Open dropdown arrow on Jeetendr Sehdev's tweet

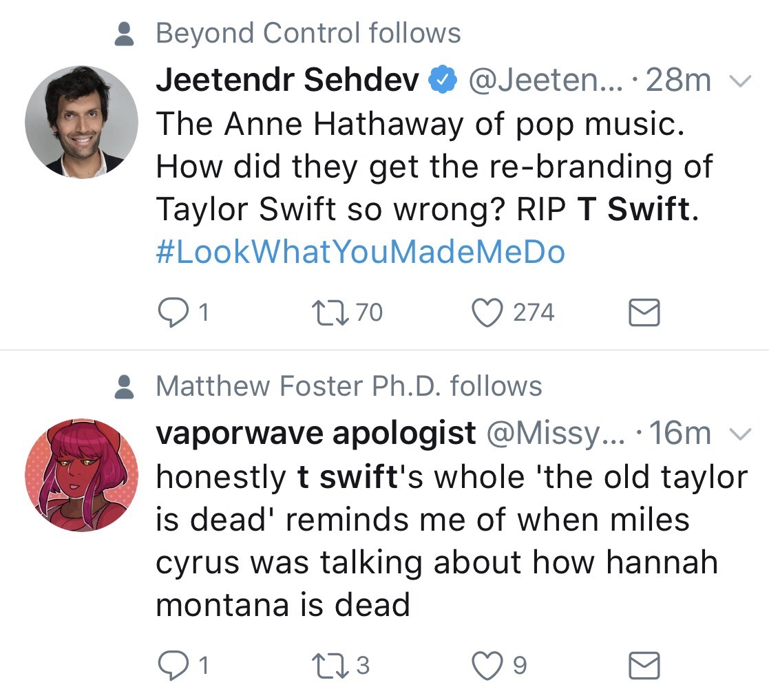[739, 82]
